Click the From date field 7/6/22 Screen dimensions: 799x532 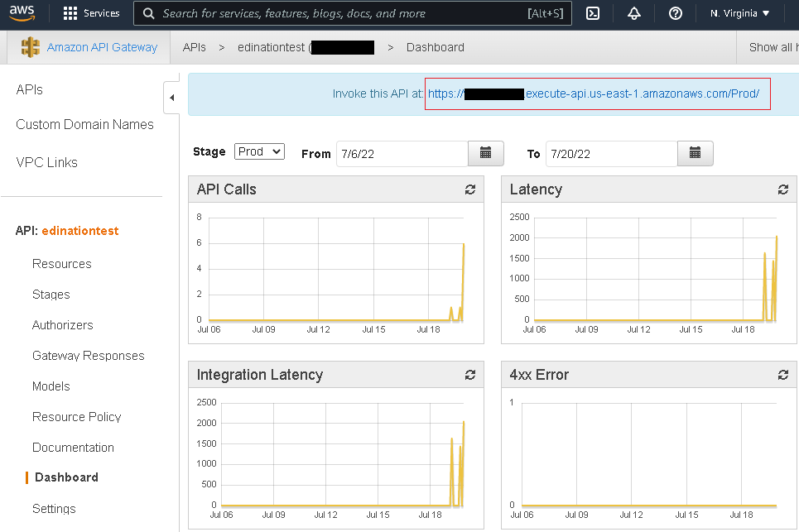point(402,154)
